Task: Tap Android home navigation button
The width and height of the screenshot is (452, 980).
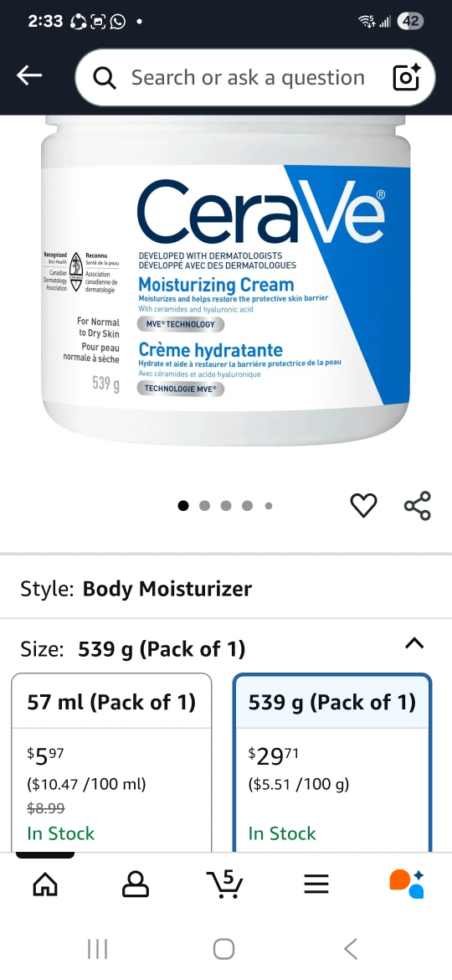Action: [224, 949]
